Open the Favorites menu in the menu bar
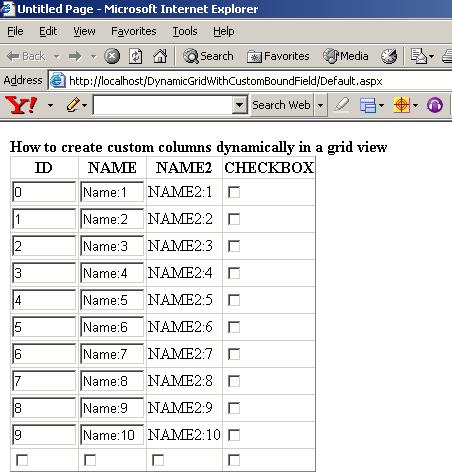Screen dimensions: 452x472 tap(134, 31)
